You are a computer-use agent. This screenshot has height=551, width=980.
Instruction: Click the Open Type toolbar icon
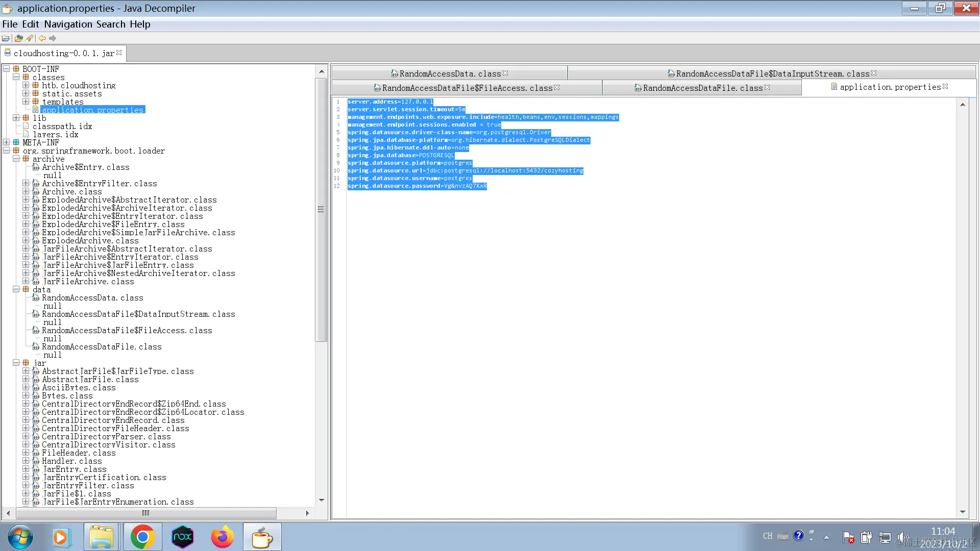(x=19, y=38)
